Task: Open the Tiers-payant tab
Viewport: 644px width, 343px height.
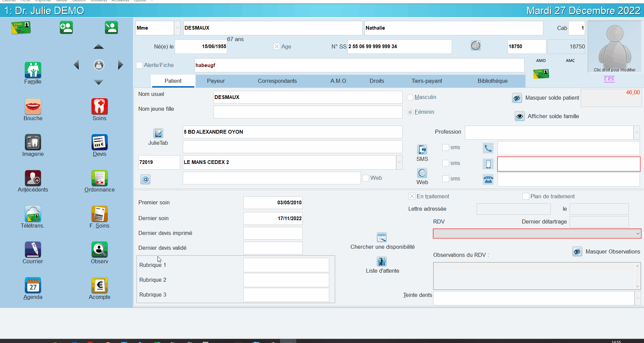Action: coord(427,81)
